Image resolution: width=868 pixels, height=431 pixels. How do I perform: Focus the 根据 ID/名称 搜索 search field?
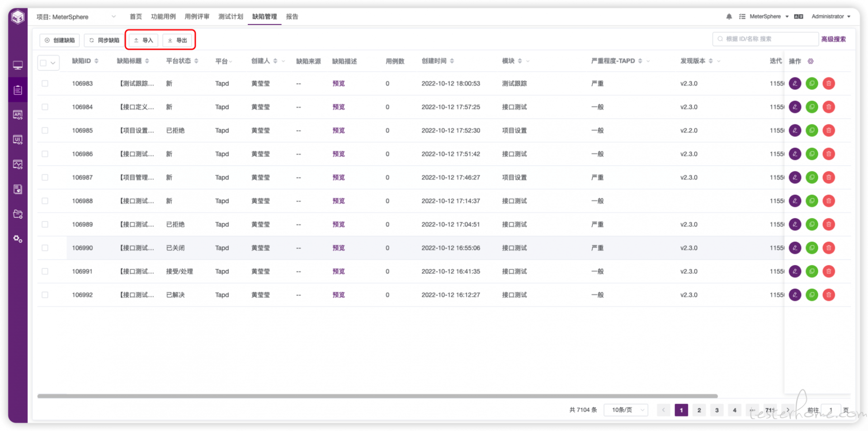765,39
